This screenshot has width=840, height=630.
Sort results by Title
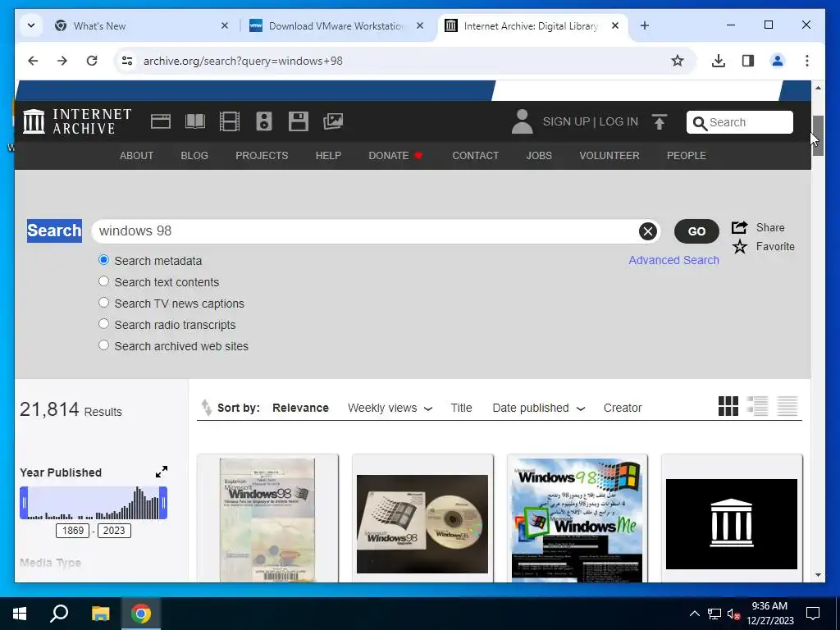pos(461,408)
